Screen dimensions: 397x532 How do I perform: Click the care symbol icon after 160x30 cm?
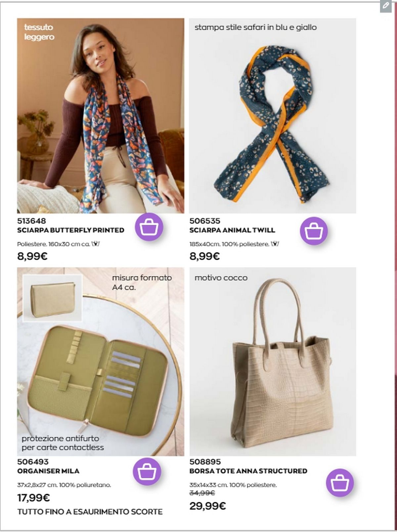point(96,244)
